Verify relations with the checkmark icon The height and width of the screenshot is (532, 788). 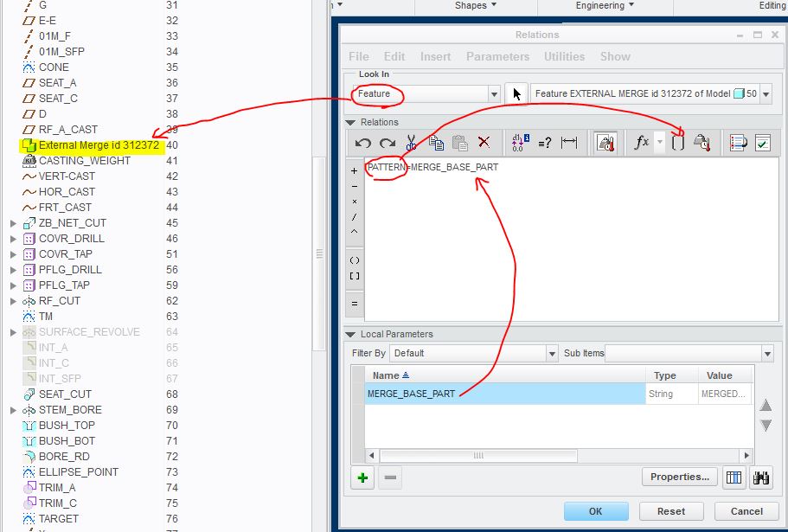(x=761, y=144)
